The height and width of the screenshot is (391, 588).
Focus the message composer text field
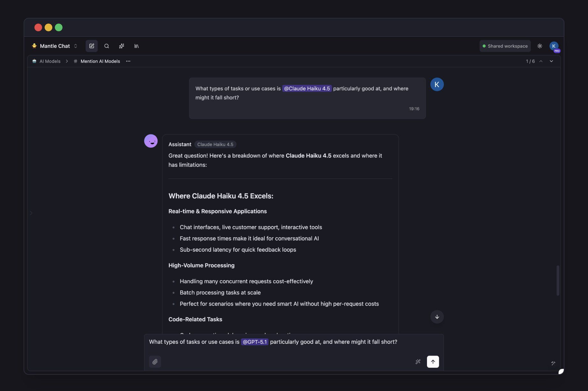(x=294, y=342)
